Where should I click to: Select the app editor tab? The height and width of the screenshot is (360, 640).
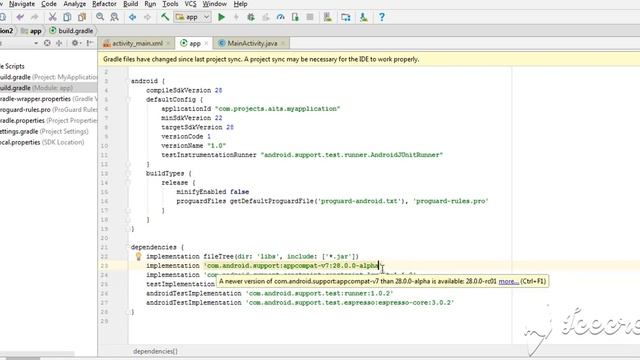click(195, 43)
